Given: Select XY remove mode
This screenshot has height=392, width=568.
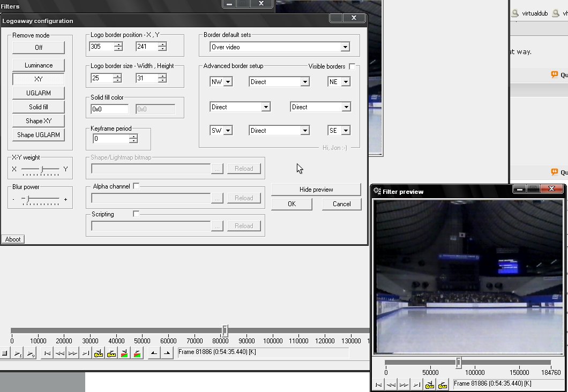Looking at the screenshot, I should point(39,79).
